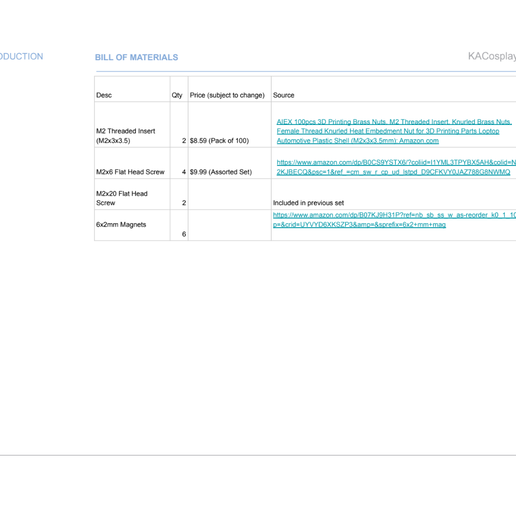The image size is (516, 516).
Task: Click the Included in previous set text
Action: point(308,203)
